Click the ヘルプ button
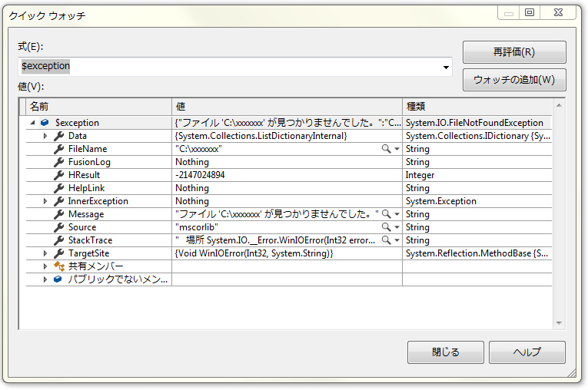The image size is (588, 390). tap(527, 352)
